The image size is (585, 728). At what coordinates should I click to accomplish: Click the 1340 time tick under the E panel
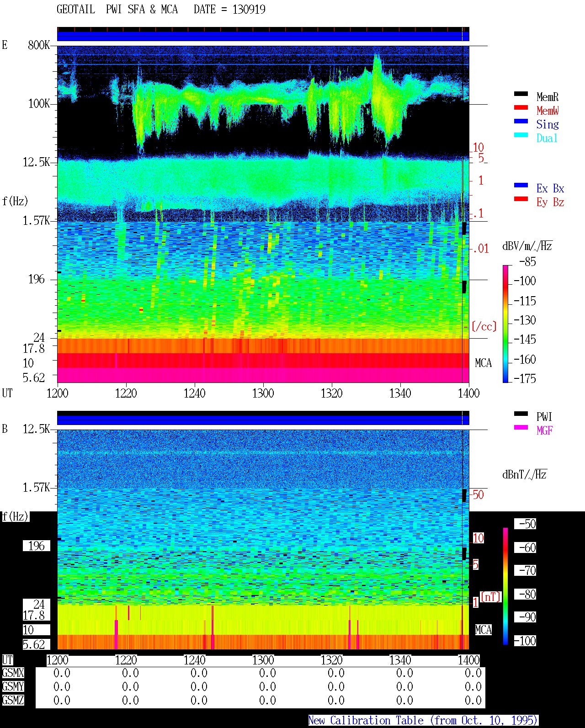400,393
